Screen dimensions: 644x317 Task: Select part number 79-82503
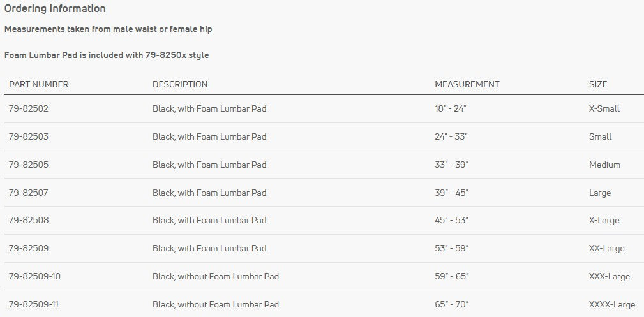(x=29, y=136)
